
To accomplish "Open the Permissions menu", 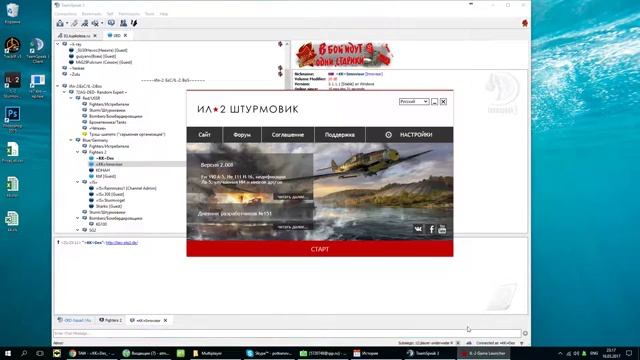I will (129, 14).
